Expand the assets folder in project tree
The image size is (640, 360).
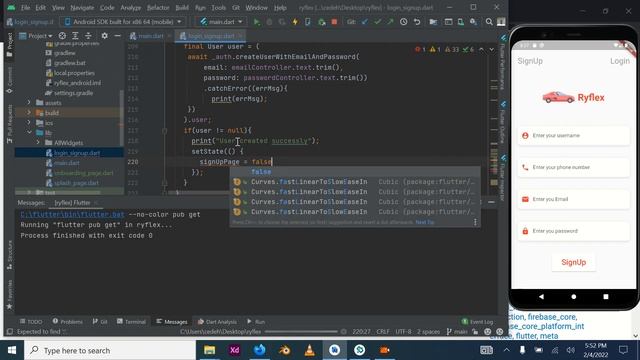point(29,103)
